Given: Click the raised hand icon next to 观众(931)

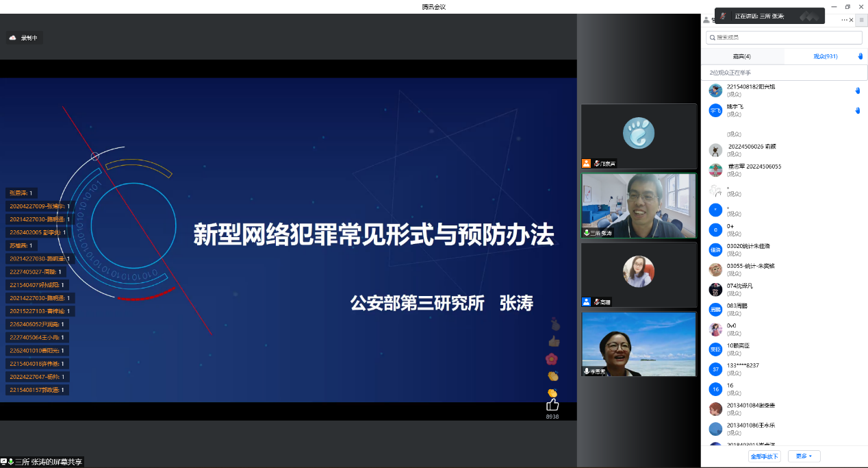Looking at the screenshot, I should [x=860, y=56].
